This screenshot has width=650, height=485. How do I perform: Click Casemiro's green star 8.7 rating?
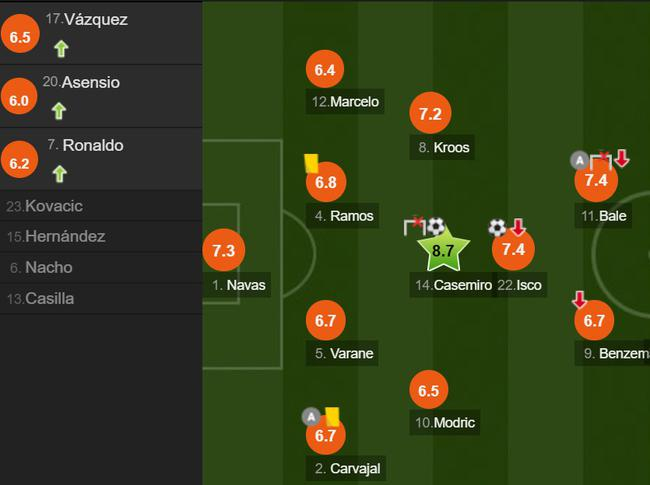(x=443, y=253)
